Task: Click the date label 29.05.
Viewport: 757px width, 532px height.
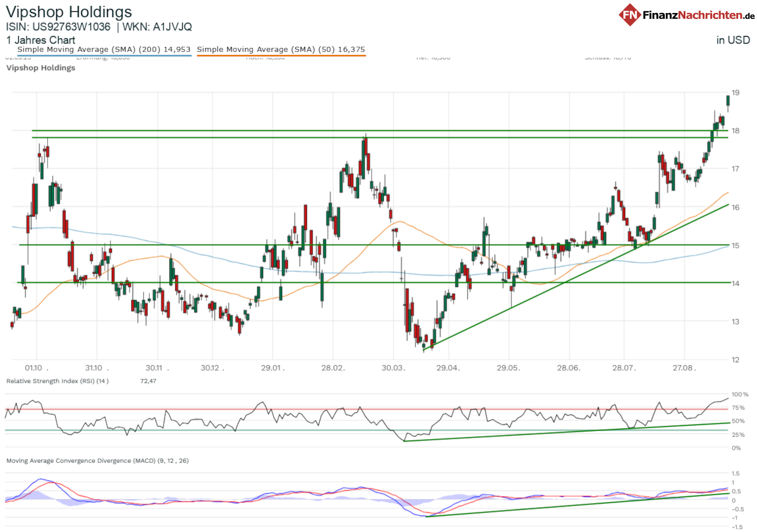Action: (509, 367)
